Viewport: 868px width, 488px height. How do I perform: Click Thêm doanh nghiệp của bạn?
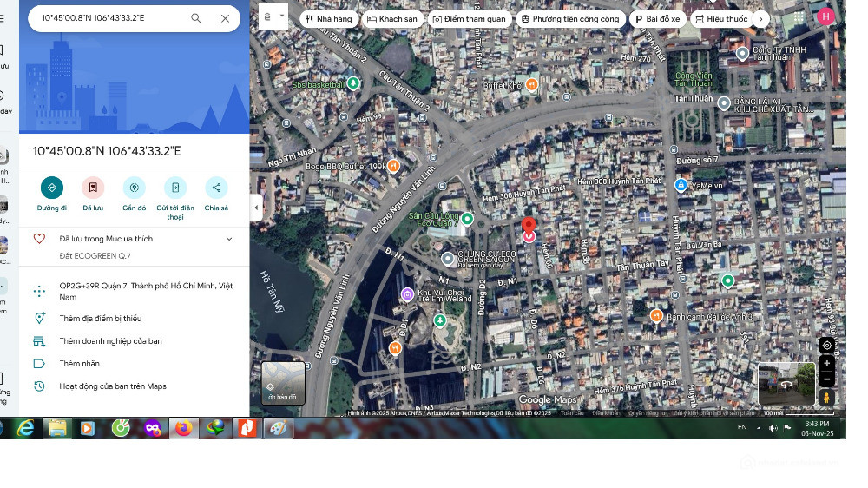110,341
